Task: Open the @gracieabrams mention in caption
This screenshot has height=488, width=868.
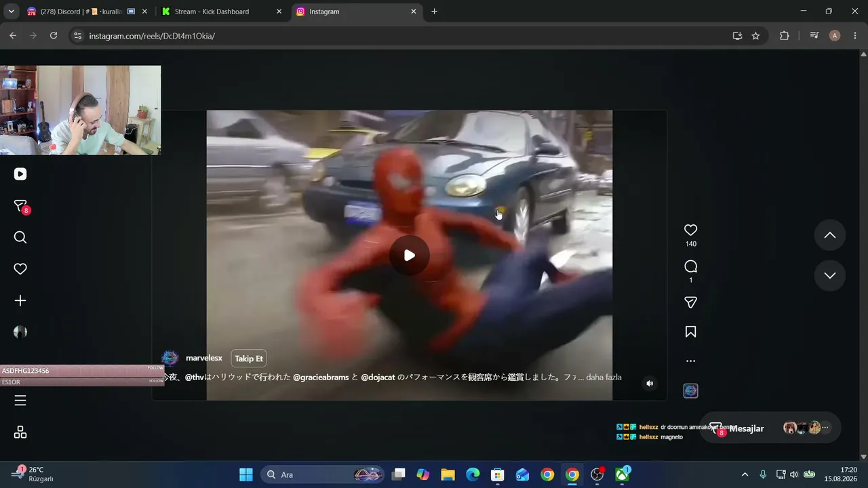Action: pos(321,378)
